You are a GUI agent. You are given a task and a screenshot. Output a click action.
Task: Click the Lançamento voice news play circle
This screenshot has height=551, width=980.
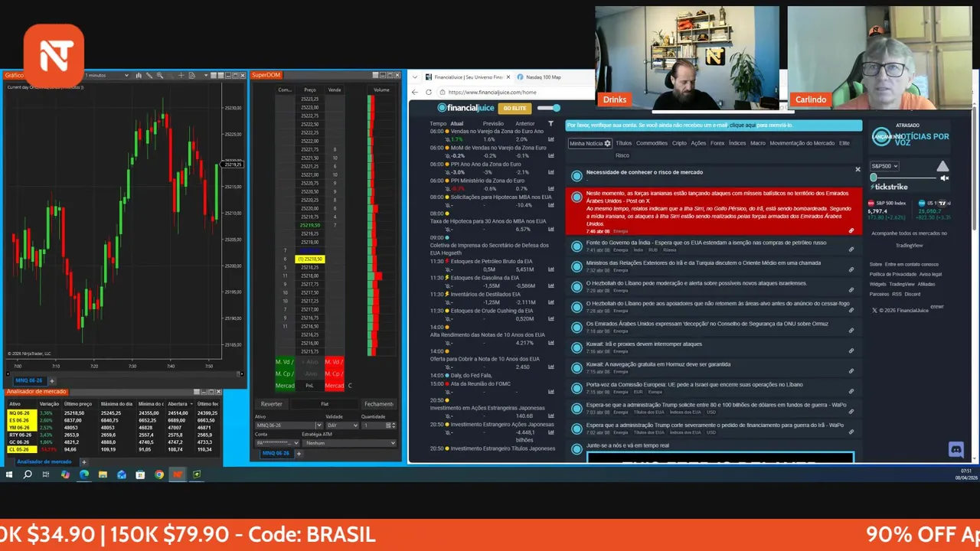click(x=881, y=137)
